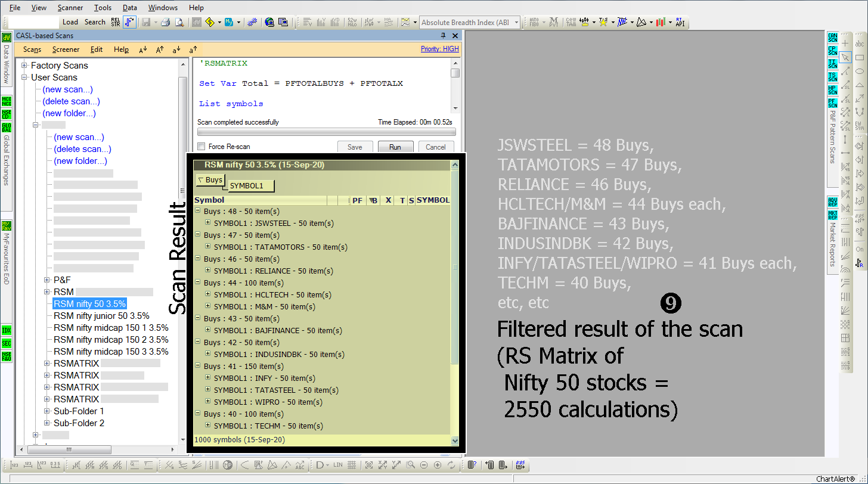Click the blue My icon in toolbar
The image size is (868, 484).
228,22
